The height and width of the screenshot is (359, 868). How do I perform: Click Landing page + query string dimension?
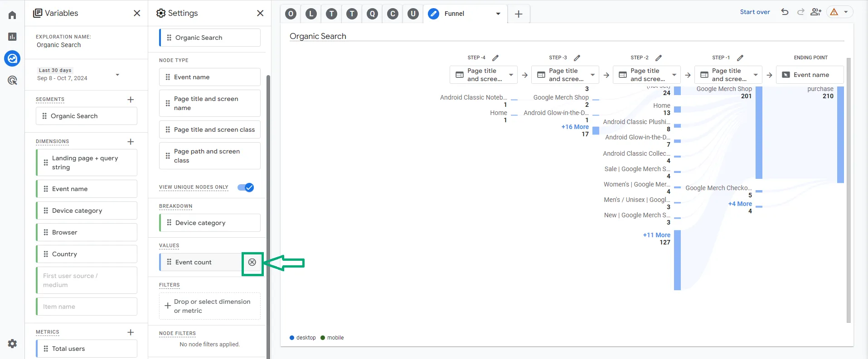[87, 163]
